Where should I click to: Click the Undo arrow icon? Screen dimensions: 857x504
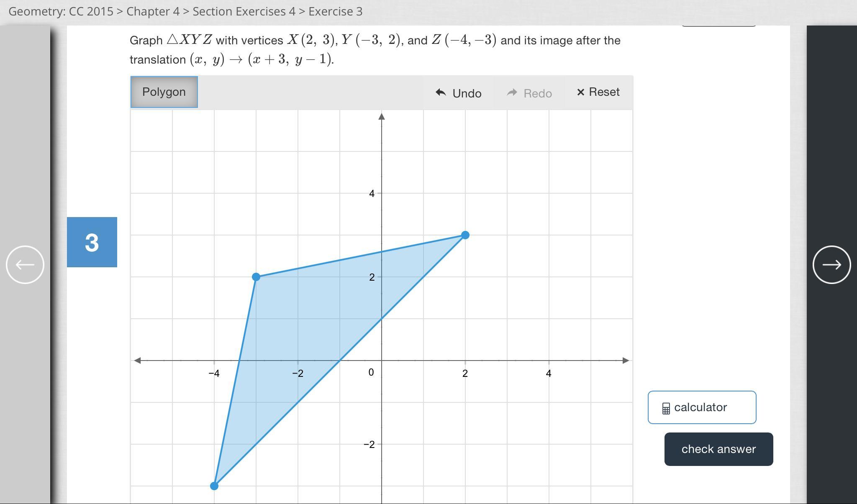tap(441, 92)
